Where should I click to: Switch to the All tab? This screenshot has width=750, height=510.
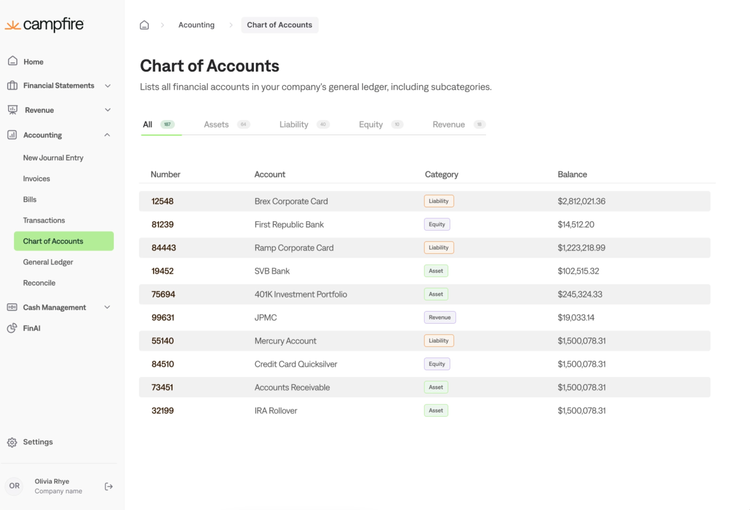(x=159, y=124)
